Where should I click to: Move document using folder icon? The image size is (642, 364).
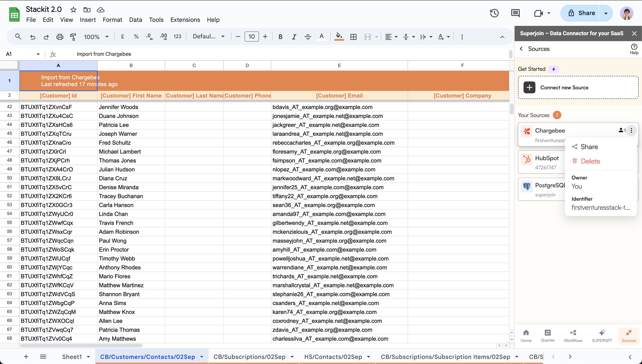(87, 10)
